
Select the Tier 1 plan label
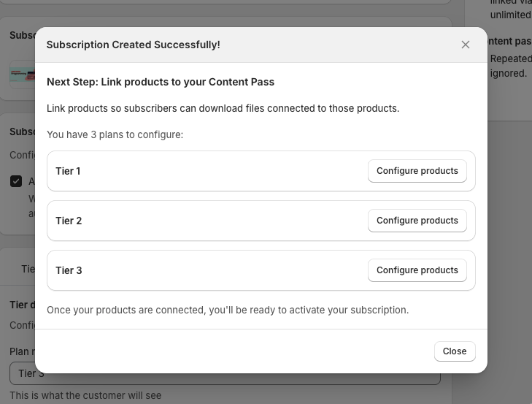click(68, 171)
